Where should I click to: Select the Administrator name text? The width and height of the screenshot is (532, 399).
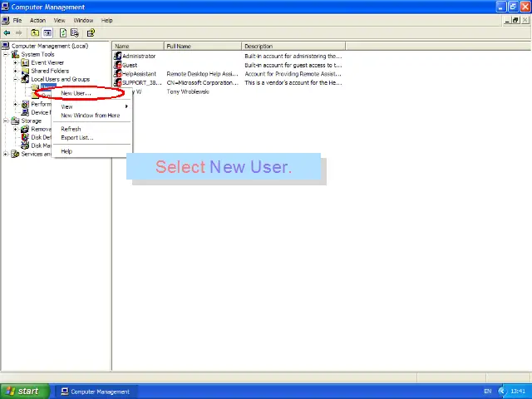[x=139, y=56]
